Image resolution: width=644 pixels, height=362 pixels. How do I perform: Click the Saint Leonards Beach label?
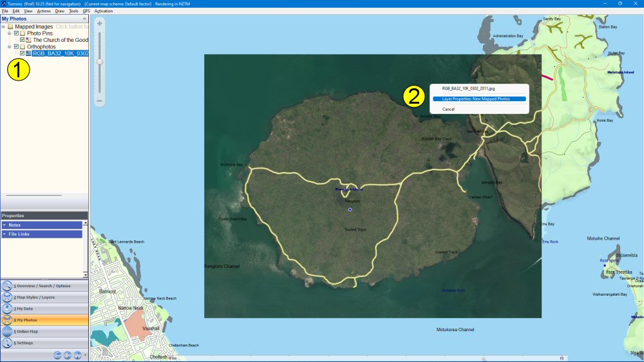(126, 242)
